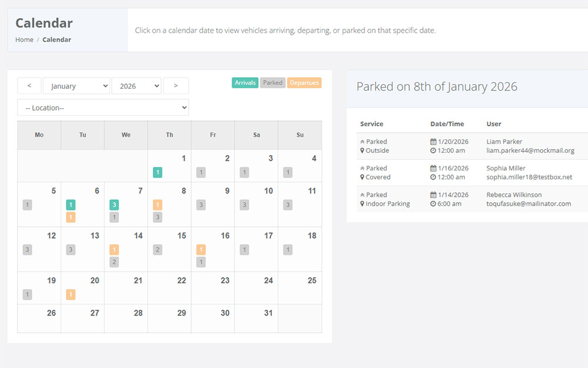Toggle the Parked legend filter
Viewport: 588px width, 368px height.
(272, 82)
